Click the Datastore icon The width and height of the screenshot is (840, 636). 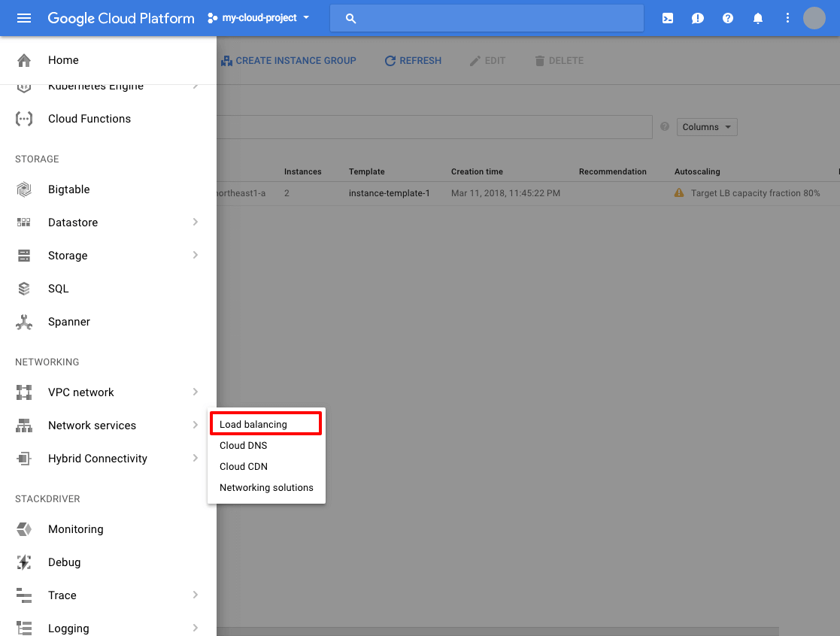tap(24, 223)
